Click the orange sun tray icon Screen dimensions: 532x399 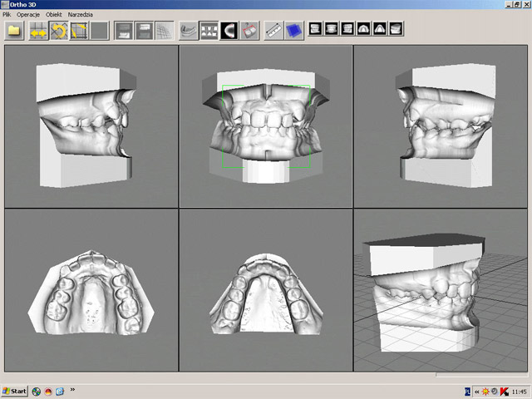tap(485, 392)
